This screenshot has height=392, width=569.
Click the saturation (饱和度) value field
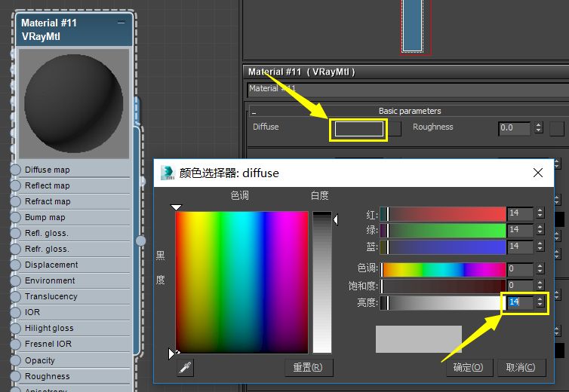click(x=520, y=286)
